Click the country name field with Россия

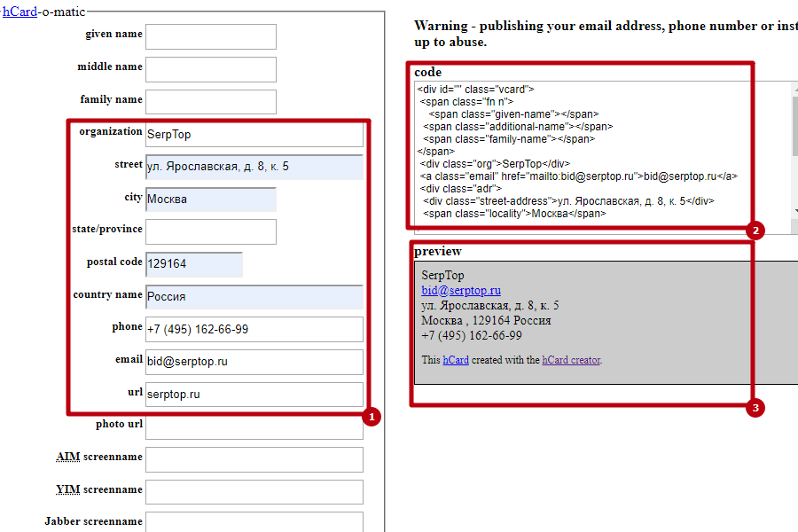click(254, 297)
